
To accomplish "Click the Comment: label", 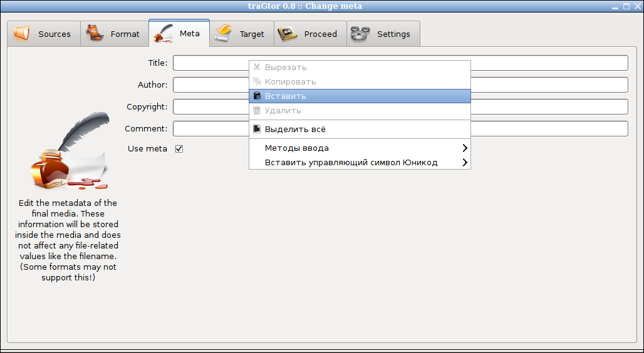I will click(146, 128).
